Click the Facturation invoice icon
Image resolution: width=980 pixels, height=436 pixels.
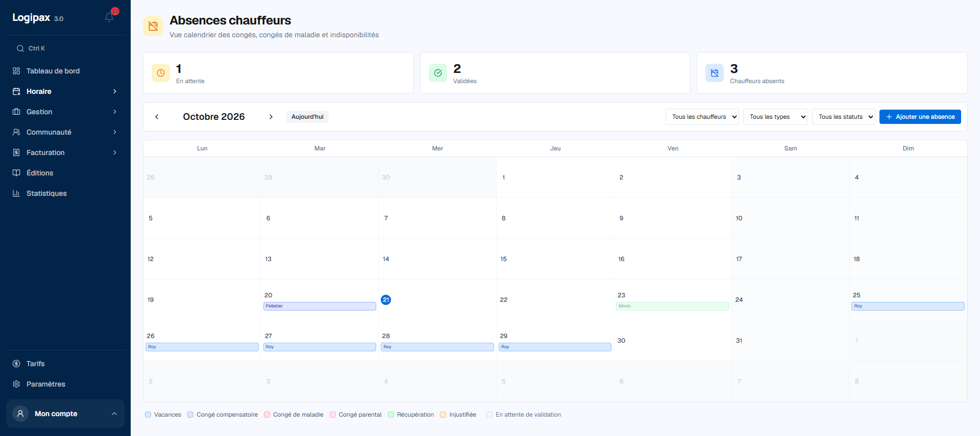pos(16,152)
